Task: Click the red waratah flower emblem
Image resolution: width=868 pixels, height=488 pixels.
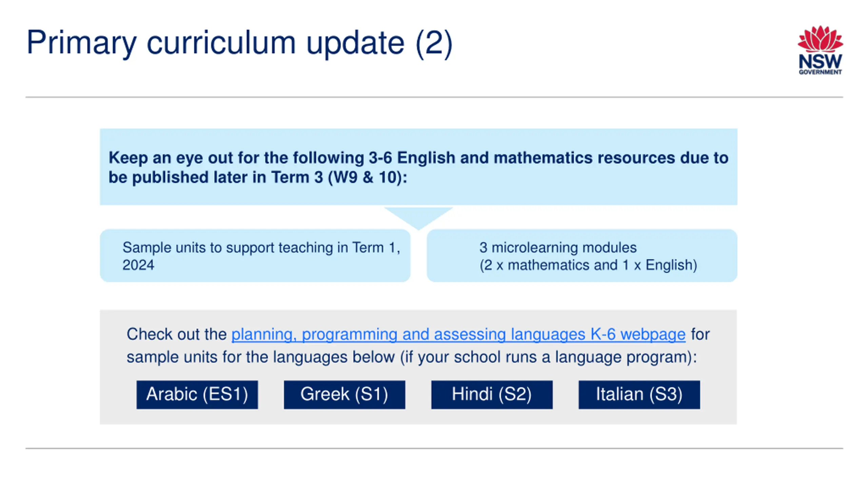Action: 820,39
